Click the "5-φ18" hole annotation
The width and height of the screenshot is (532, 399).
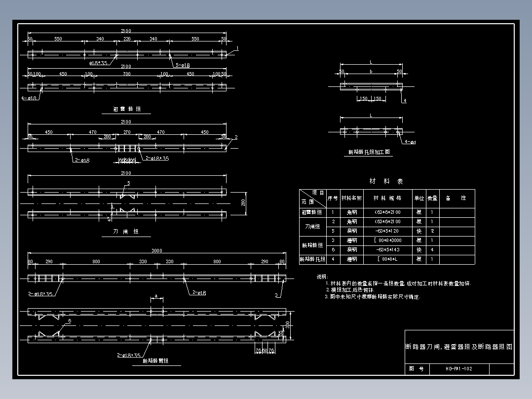tap(183, 65)
